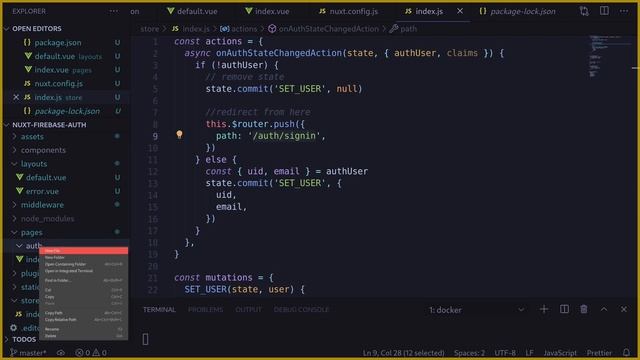Image resolution: width=640 pixels, height=360 pixels.
Task: Open notifications bell in status bar
Action: [x=626, y=352]
